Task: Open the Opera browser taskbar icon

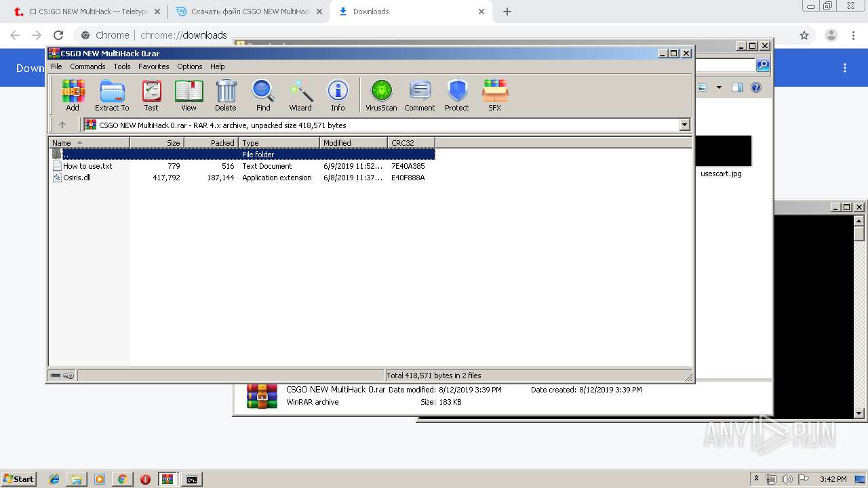Action: (145, 479)
